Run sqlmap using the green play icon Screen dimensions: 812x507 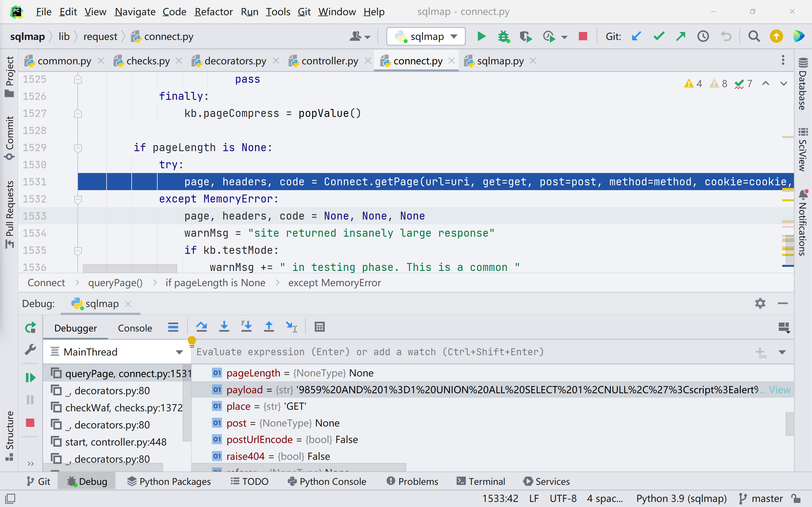(481, 36)
